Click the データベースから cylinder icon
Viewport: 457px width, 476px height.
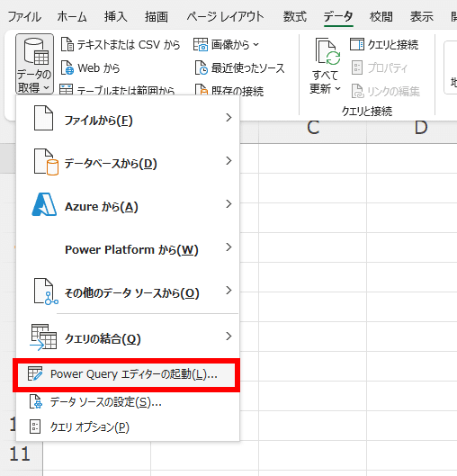(x=46, y=162)
